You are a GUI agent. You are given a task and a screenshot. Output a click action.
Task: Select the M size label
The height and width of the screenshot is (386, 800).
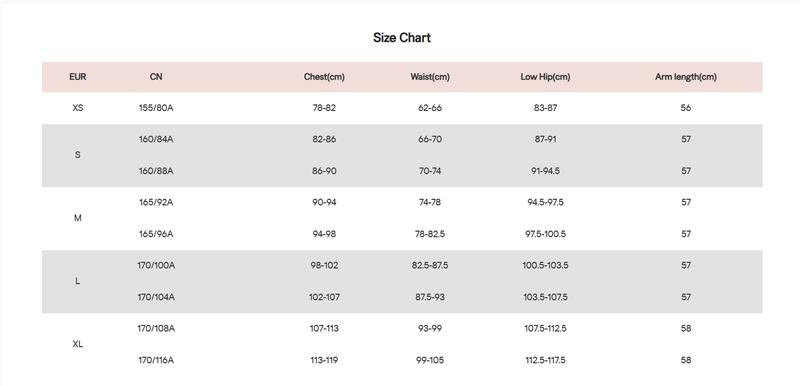[78, 218]
